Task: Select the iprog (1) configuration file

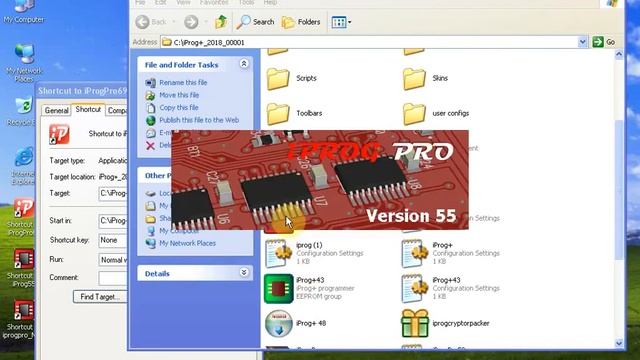Action: [x=313, y=253]
